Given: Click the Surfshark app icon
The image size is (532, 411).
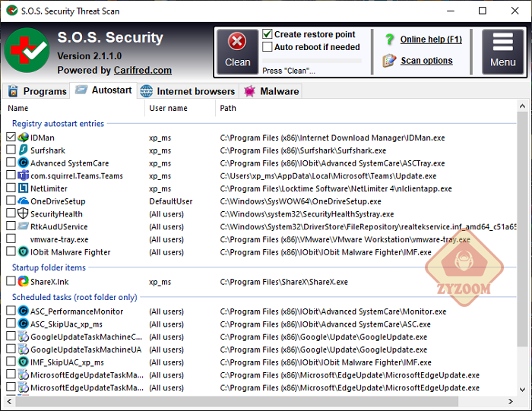Looking at the screenshot, I should point(23,150).
